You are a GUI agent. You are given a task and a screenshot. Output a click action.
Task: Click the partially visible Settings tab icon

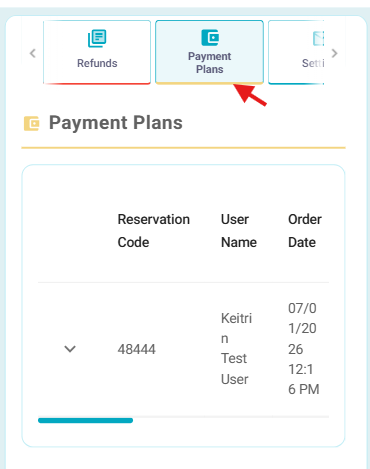(318, 38)
